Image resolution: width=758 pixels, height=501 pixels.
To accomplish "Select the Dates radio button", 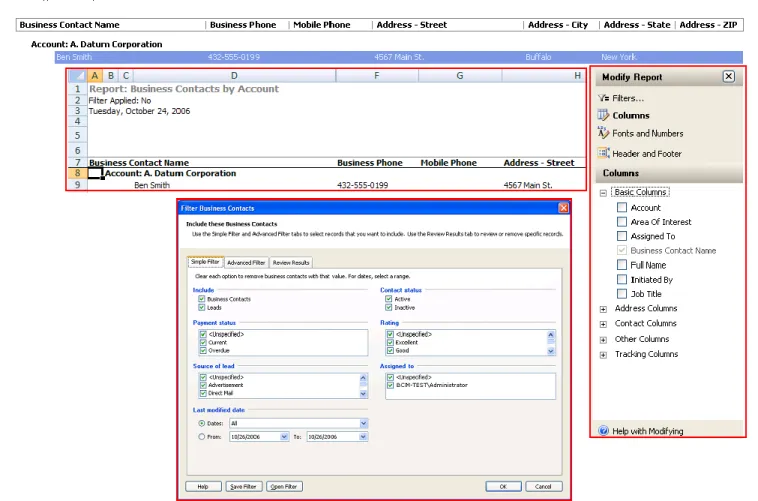I will [202, 423].
